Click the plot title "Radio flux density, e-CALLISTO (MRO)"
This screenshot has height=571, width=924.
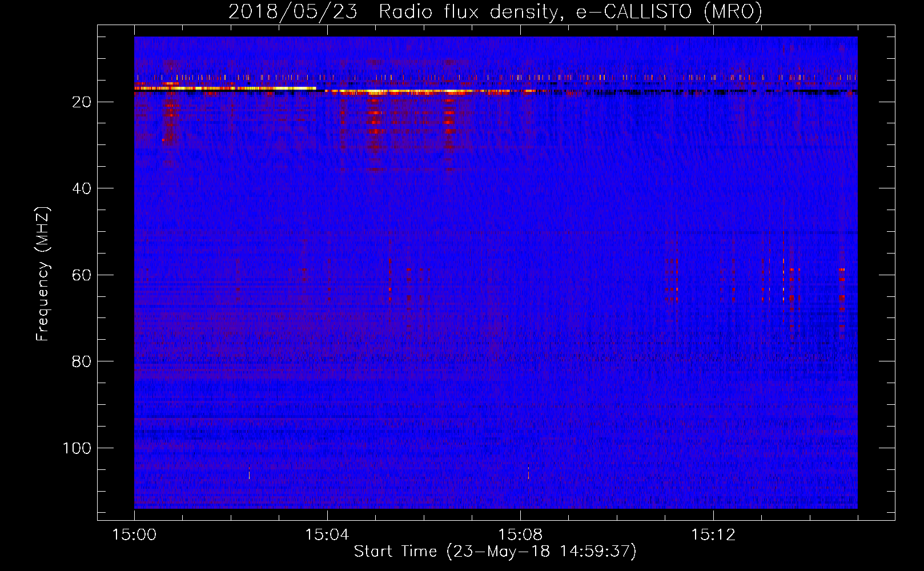(571, 12)
